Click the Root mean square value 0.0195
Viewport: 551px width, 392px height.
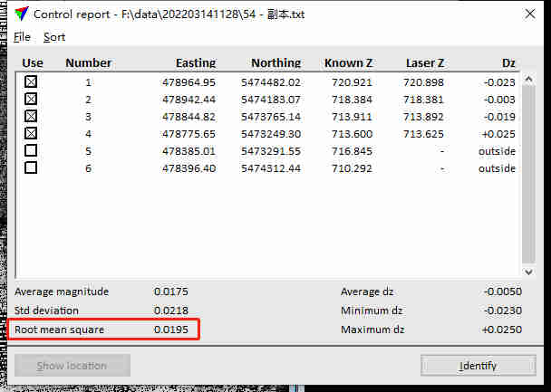[x=171, y=330]
